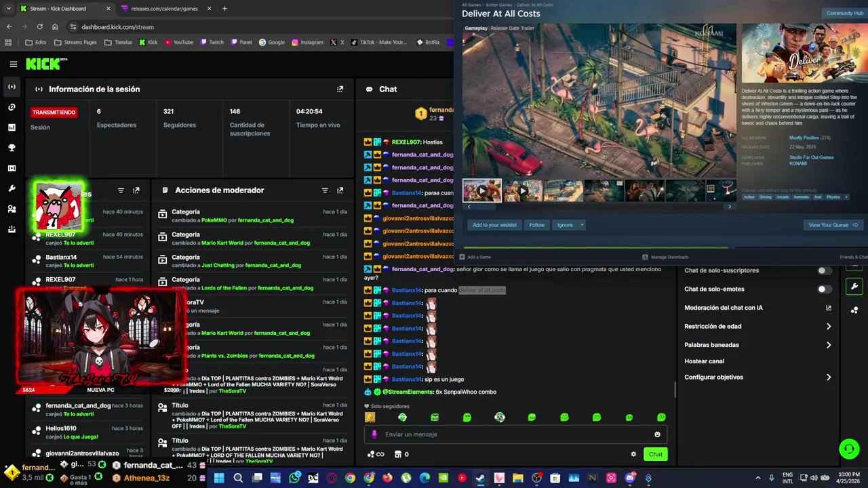Click the microphone icon in message box
The height and width of the screenshot is (488, 868).
click(x=374, y=434)
